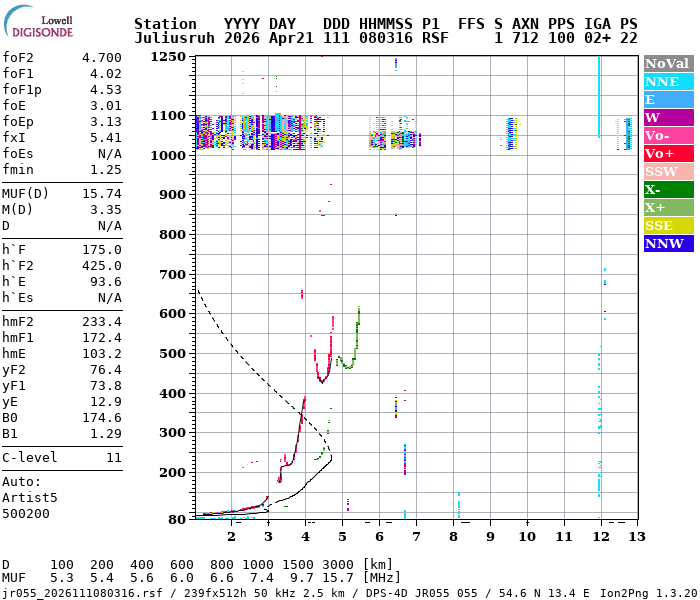
Task: Select the light green X+ legend entry
Action: 668,207
